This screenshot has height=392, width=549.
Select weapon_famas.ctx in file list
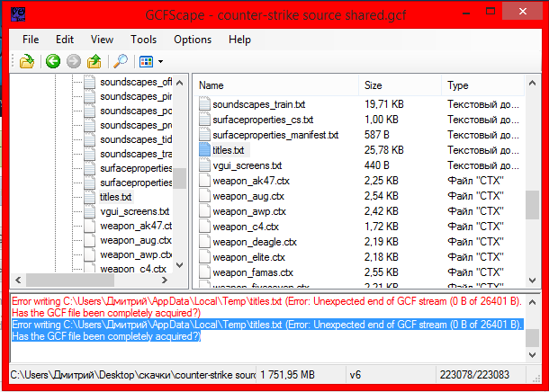coord(253,272)
